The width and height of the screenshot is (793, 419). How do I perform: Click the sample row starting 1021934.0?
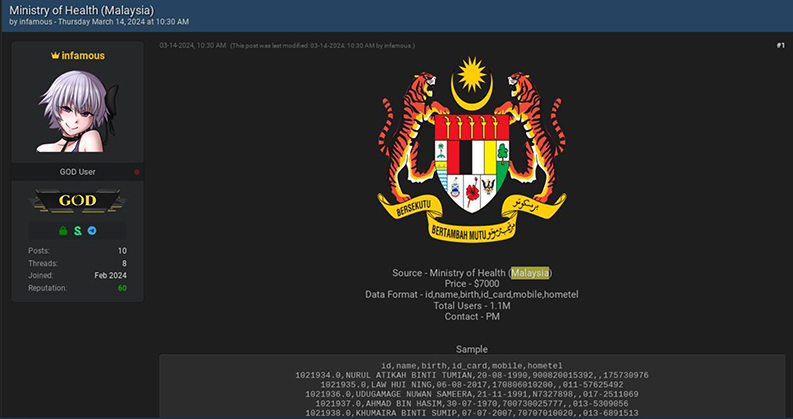(472, 375)
